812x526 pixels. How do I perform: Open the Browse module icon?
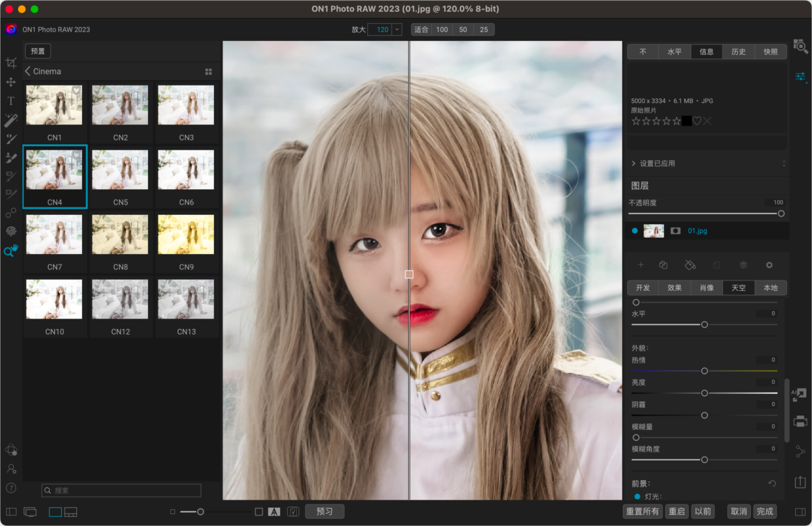(x=800, y=46)
